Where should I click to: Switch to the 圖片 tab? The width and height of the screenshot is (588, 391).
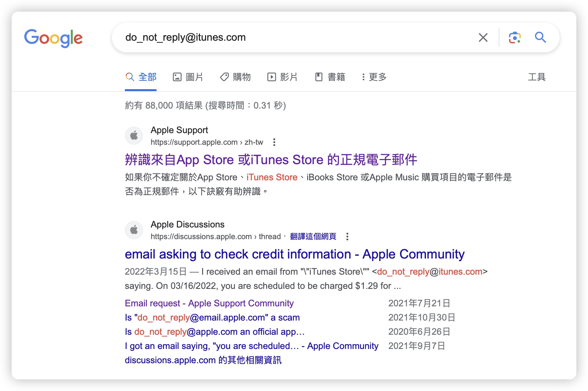pos(188,77)
